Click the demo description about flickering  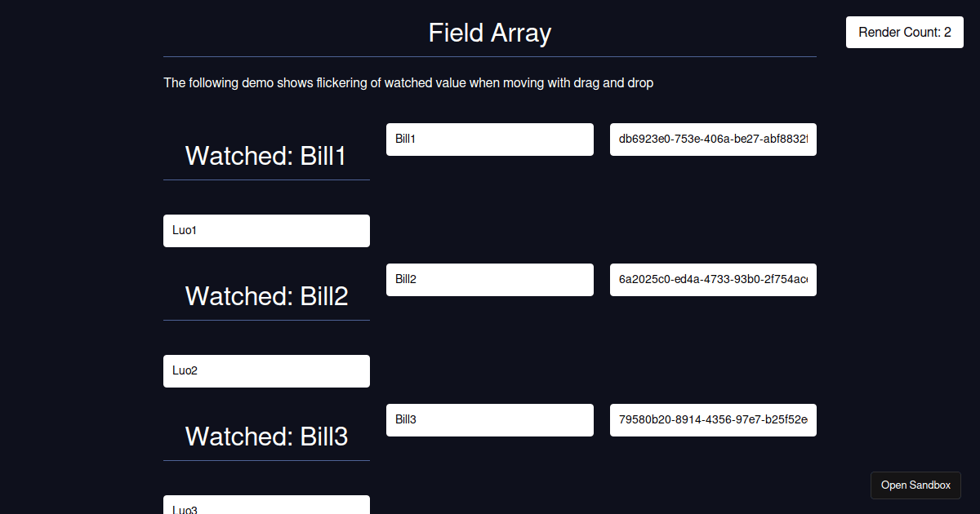tap(408, 82)
